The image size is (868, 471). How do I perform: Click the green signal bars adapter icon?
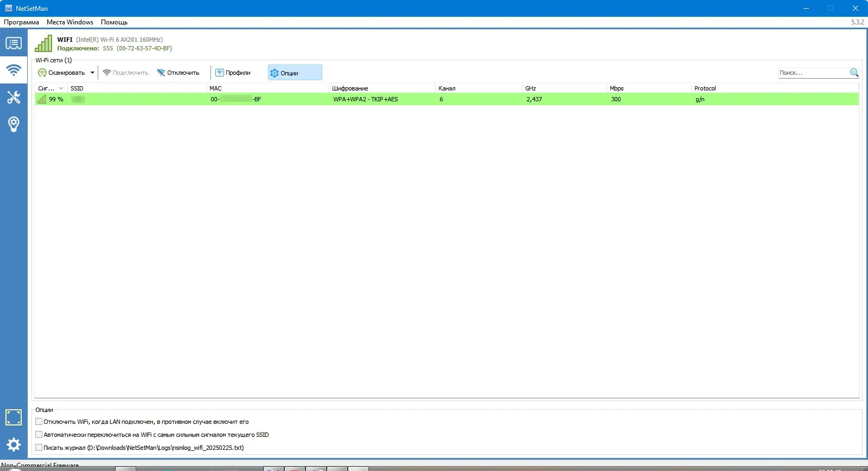pos(43,43)
